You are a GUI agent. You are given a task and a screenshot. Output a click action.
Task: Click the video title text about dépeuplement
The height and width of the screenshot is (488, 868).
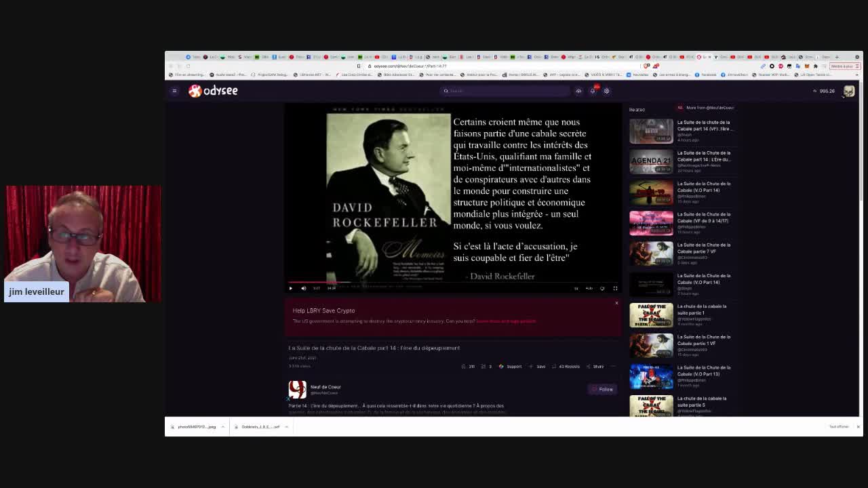(374, 348)
